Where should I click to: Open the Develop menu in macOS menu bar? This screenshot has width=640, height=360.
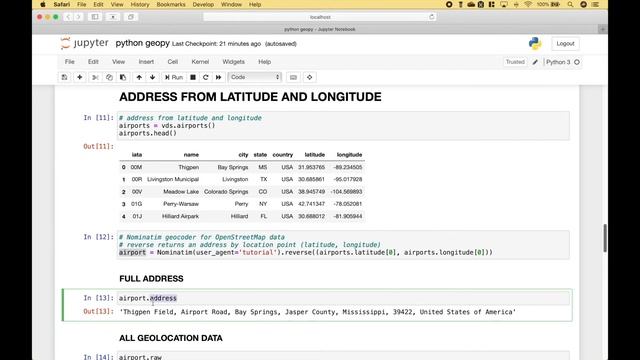(x=203, y=4)
